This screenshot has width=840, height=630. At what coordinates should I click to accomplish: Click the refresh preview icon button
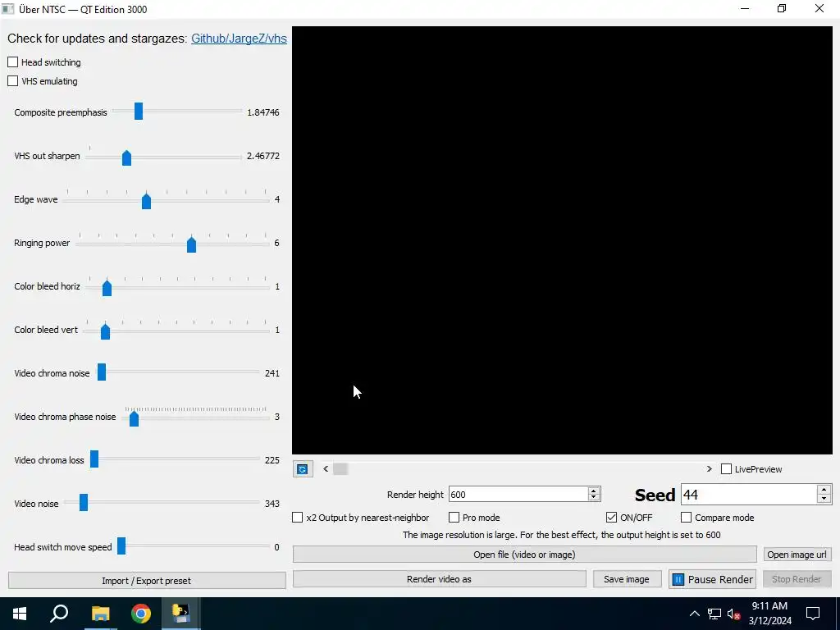[303, 469]
